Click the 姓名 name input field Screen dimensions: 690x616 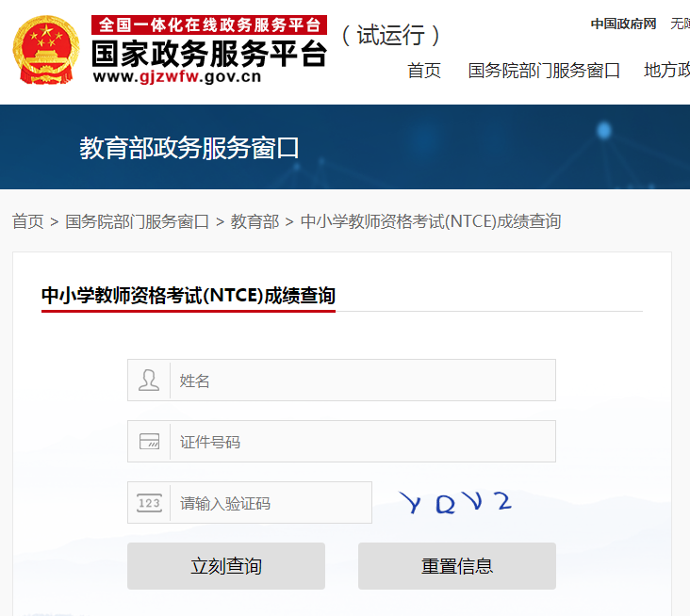(363, 380)
